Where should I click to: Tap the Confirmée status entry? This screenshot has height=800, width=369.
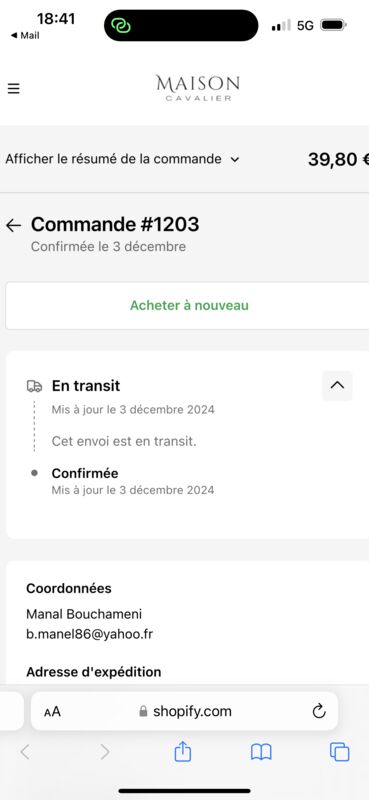85,473
